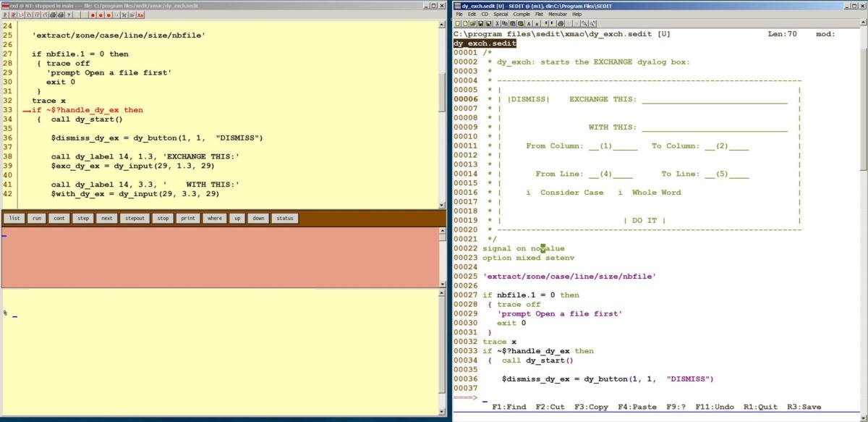This screenshot has height=422, width=868.
Task: Click the open-folder icon in SEDIT toolbar
Action: [473, 23]
